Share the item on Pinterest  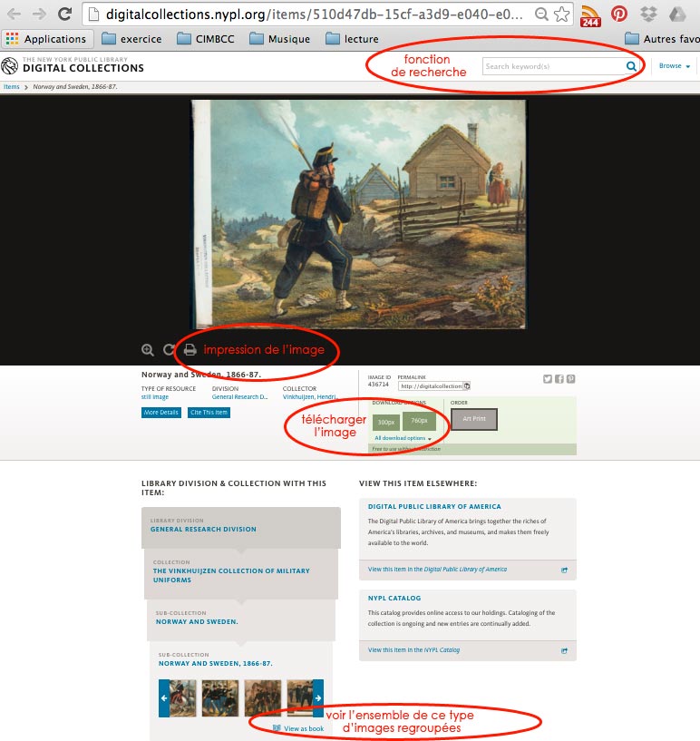click(x=570, y=379)
